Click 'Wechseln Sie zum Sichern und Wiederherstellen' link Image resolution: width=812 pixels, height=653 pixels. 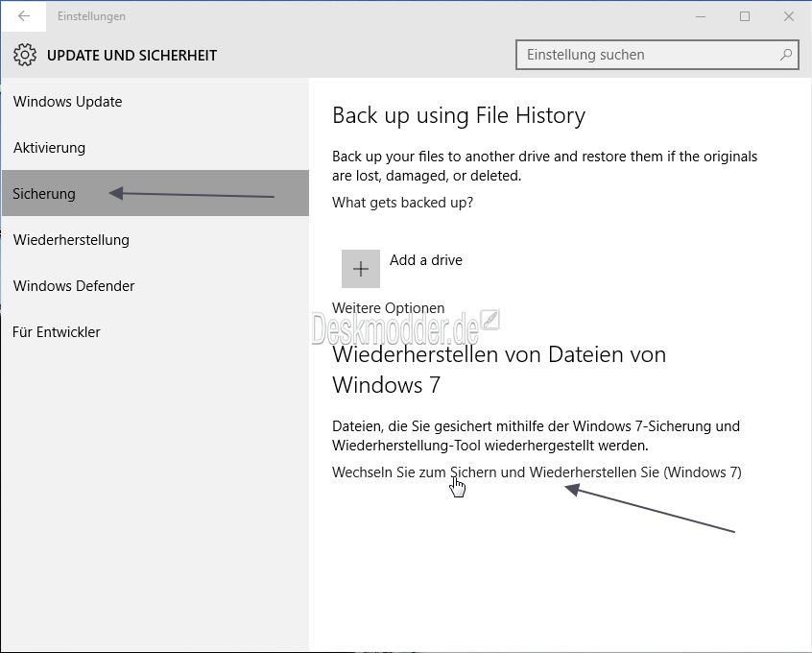(536, 472)
